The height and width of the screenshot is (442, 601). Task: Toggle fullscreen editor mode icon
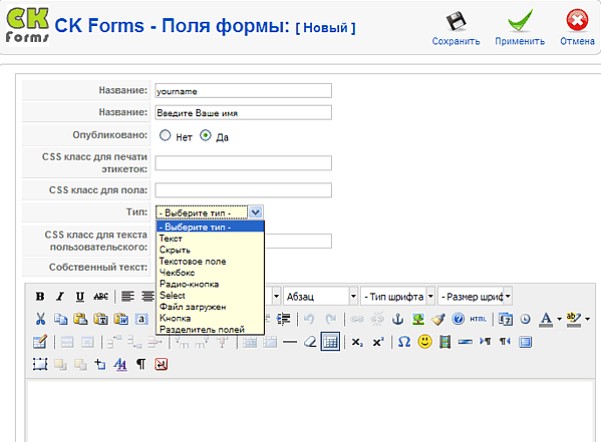click(x=525, y=342)
